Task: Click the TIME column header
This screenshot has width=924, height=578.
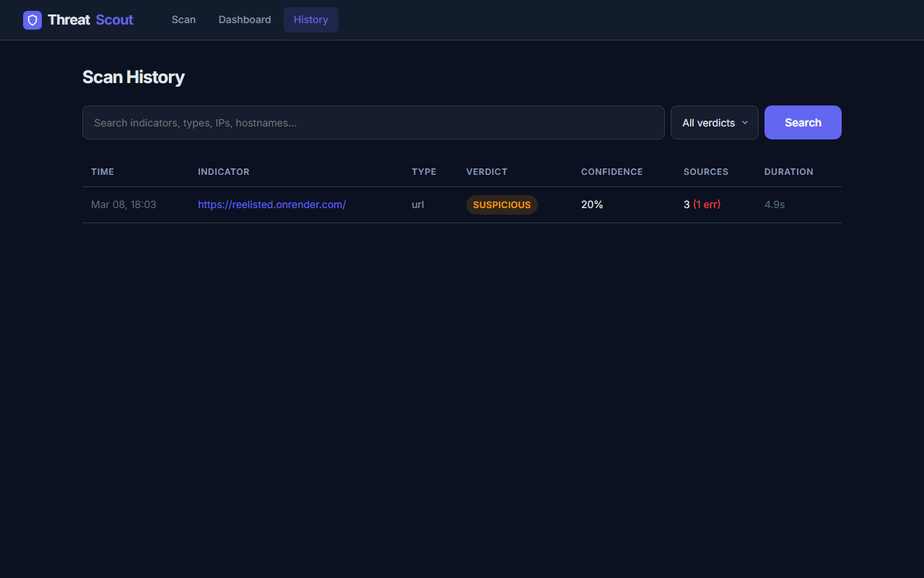Action: pos(103,172)
